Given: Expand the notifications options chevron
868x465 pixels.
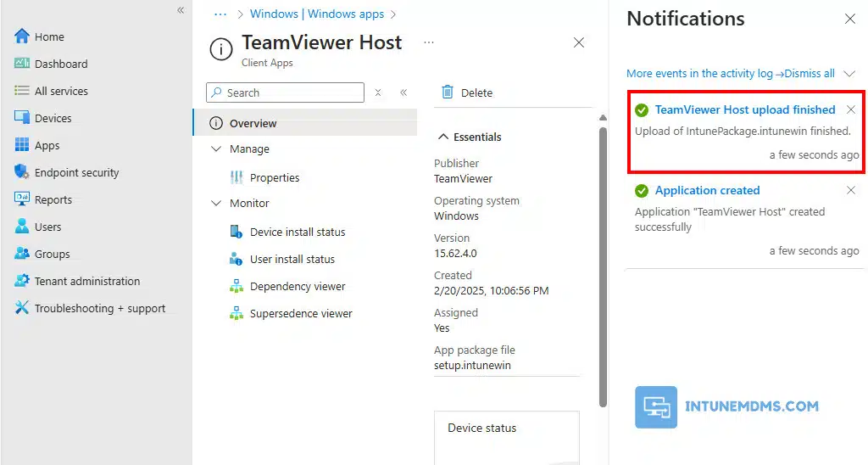Looking at the screenshot, I should coord(849,73).
